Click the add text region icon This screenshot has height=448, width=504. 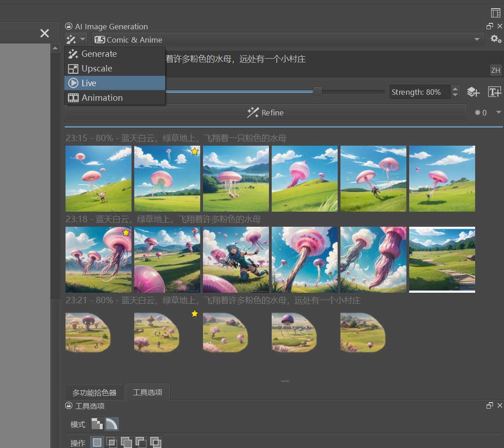tap(494, 92)
